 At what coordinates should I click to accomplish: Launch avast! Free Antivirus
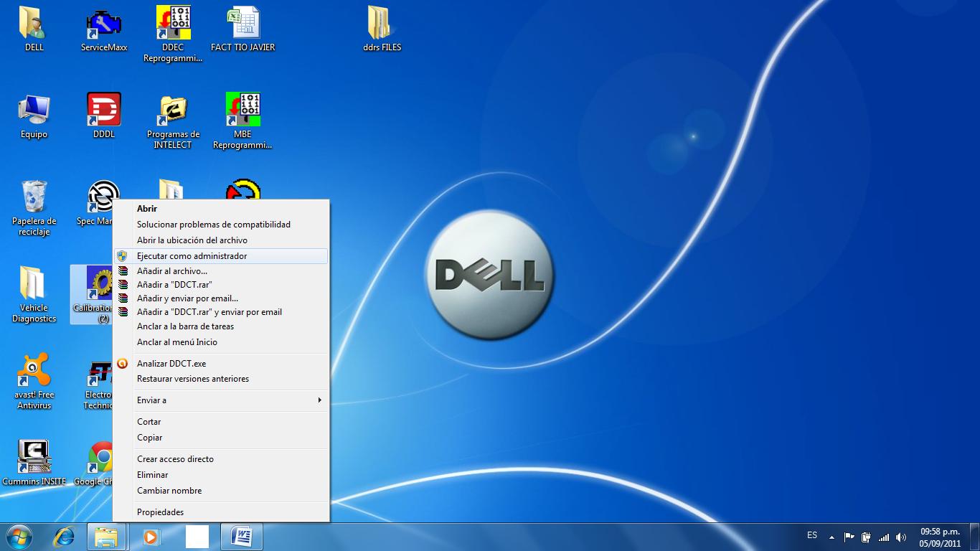coord(34,381)
